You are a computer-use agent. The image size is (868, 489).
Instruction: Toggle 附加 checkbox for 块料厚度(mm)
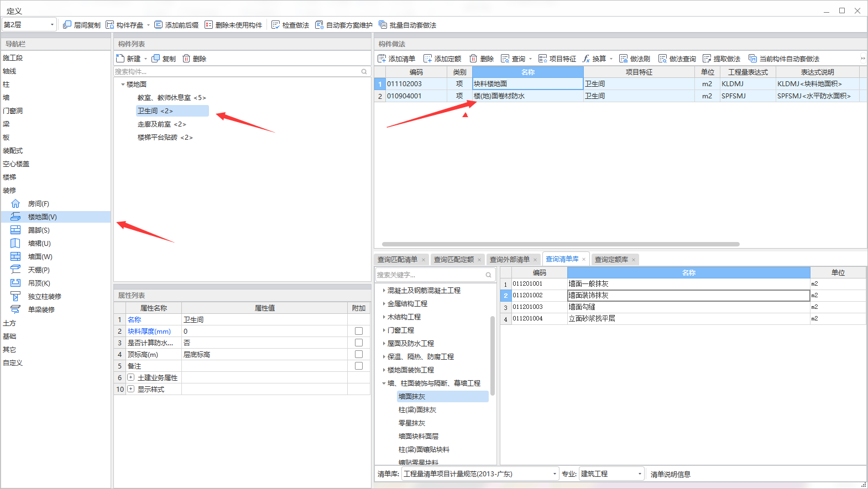coord(359,331)
